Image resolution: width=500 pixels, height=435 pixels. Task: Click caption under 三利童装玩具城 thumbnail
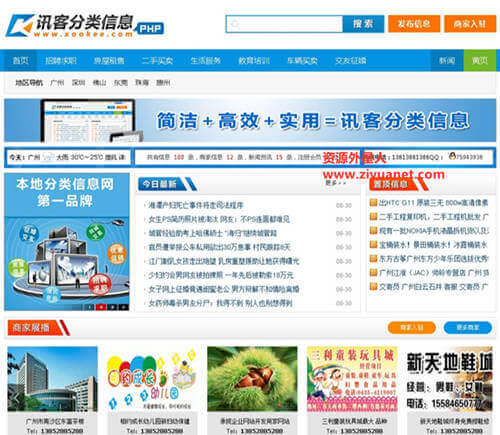(x=355, y=421)
